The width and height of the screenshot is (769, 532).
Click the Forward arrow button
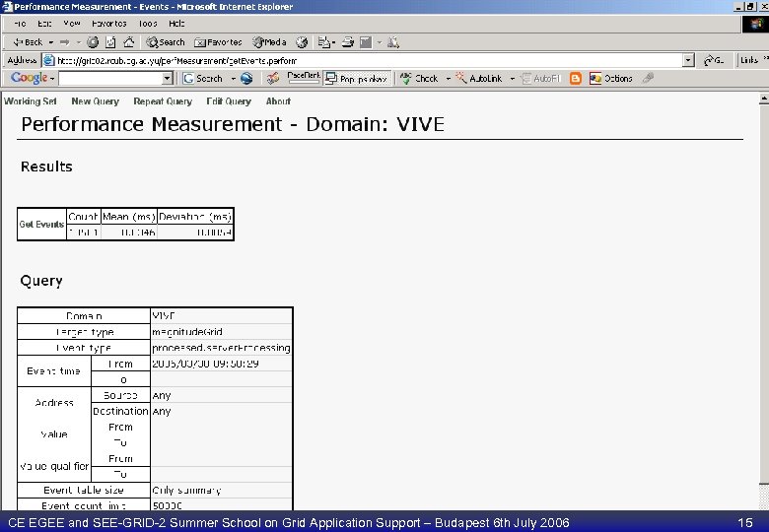65,42
